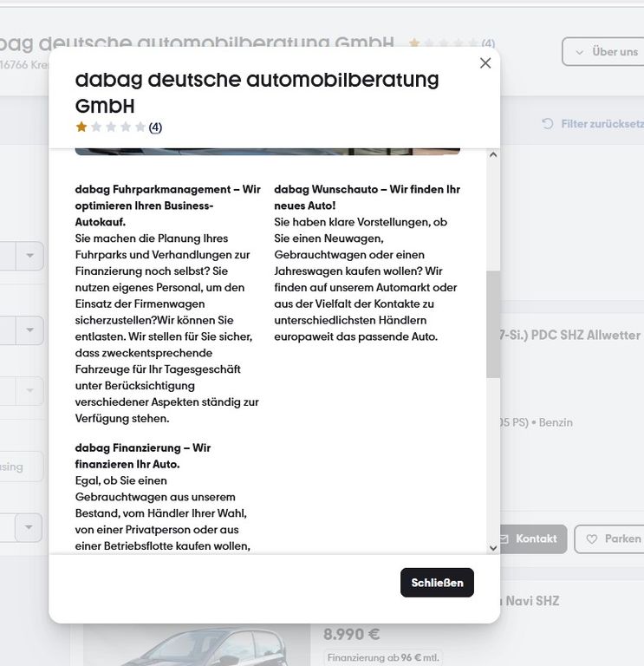Click the dialog's vertical scrollbar thumb
The width and height of the screenshot is (644, 666).
pos(493,323)
